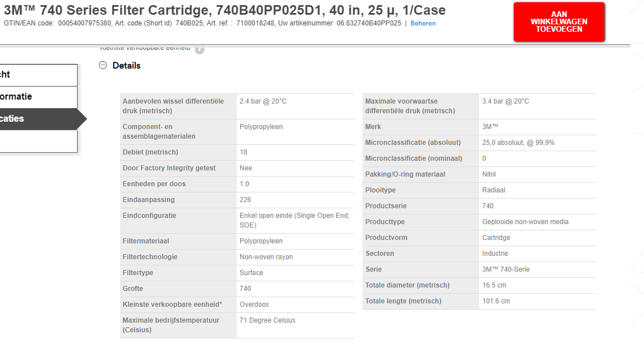Viewport: 644px width, 343px height.
Task: Select the value 'Geplooide non-woven media'
Action: (x=525, y=222)
